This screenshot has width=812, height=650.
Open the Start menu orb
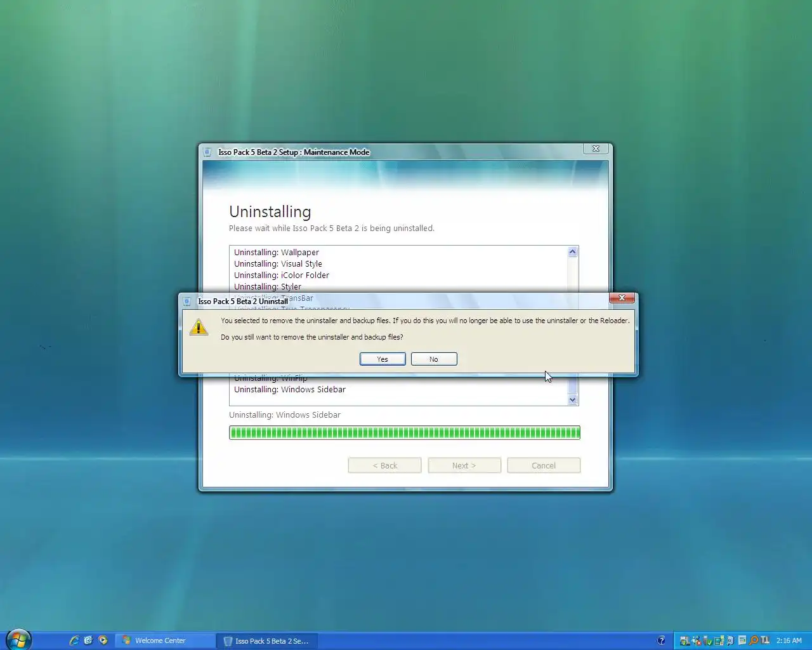[19, 640]
